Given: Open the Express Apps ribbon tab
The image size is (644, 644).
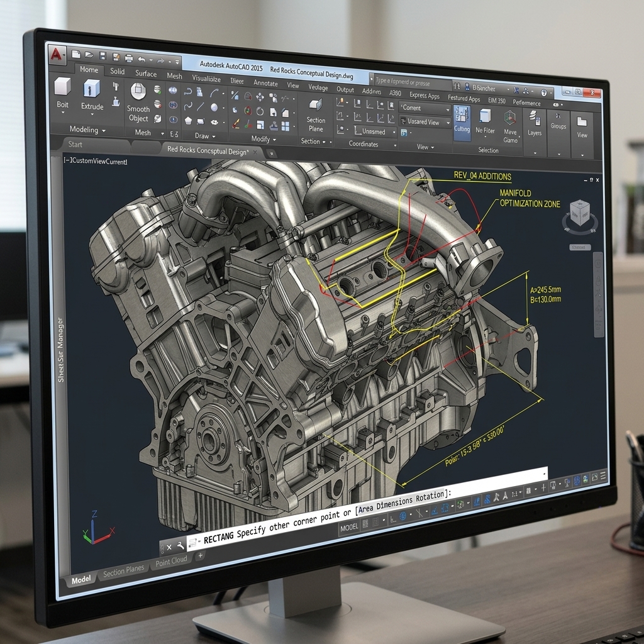Looking at the screenshot, I should (x=425, y=96).
